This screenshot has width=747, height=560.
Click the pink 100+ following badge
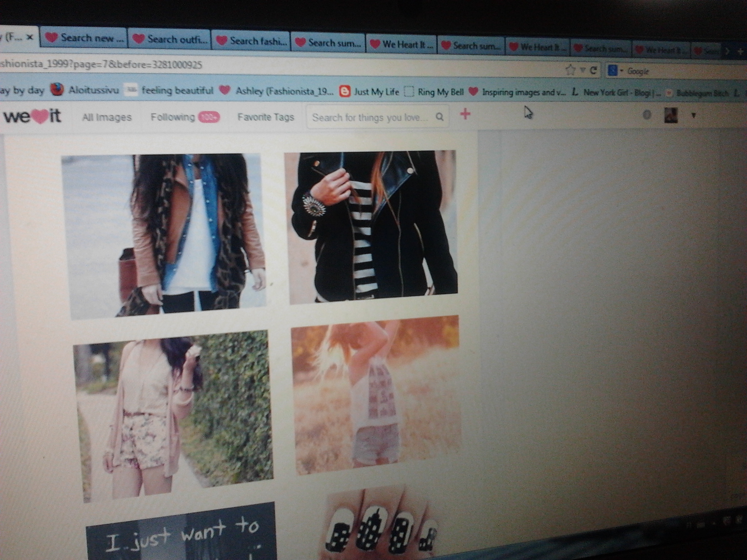tap(209, 117)
